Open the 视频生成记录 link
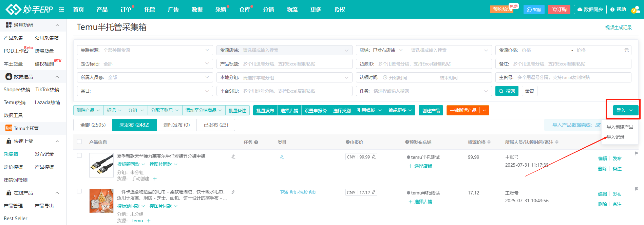Image resolution: width=644 pixels, height=225 pixels. [x=619, y=27]
